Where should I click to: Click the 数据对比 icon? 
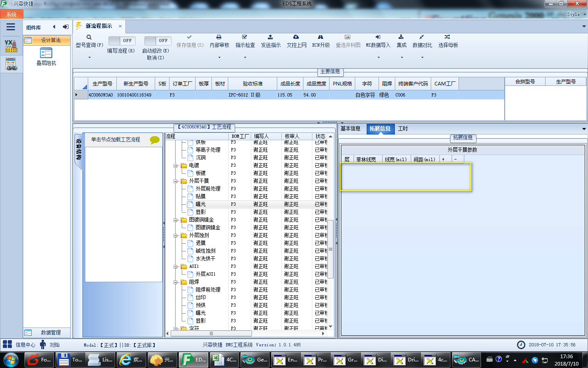(422, 37)
